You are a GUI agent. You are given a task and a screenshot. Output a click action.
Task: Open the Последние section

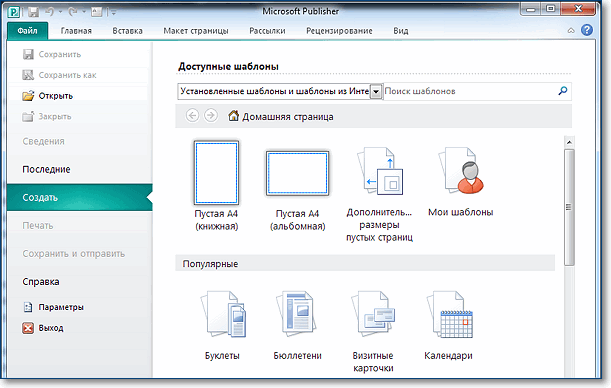[46, 169]
